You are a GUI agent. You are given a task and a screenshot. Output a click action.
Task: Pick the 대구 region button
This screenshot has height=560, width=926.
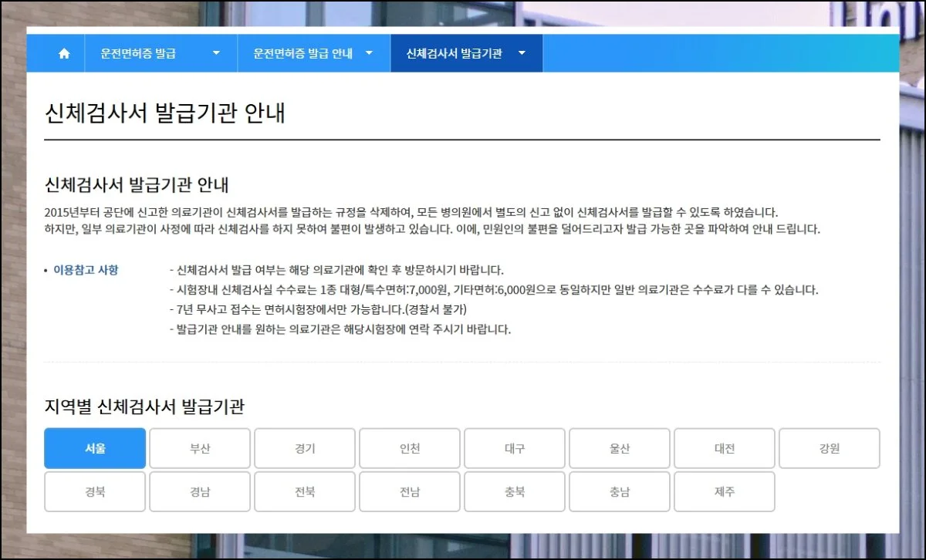point(515,448)
